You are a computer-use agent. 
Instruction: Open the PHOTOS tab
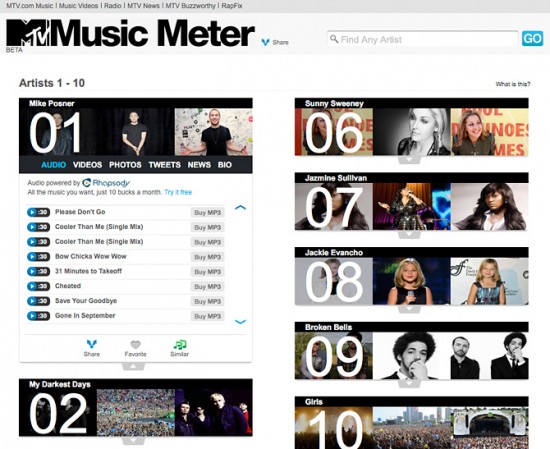pos(125,165)
